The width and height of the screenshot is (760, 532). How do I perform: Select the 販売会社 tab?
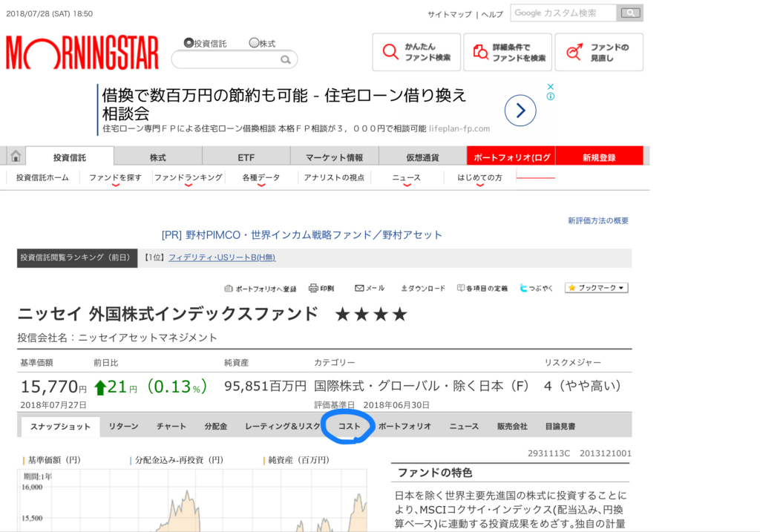pos(512,427)
